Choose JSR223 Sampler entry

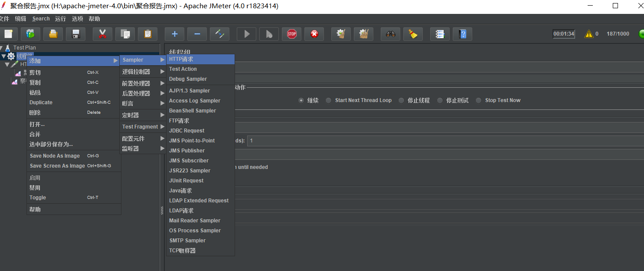[x=200, y=171]
